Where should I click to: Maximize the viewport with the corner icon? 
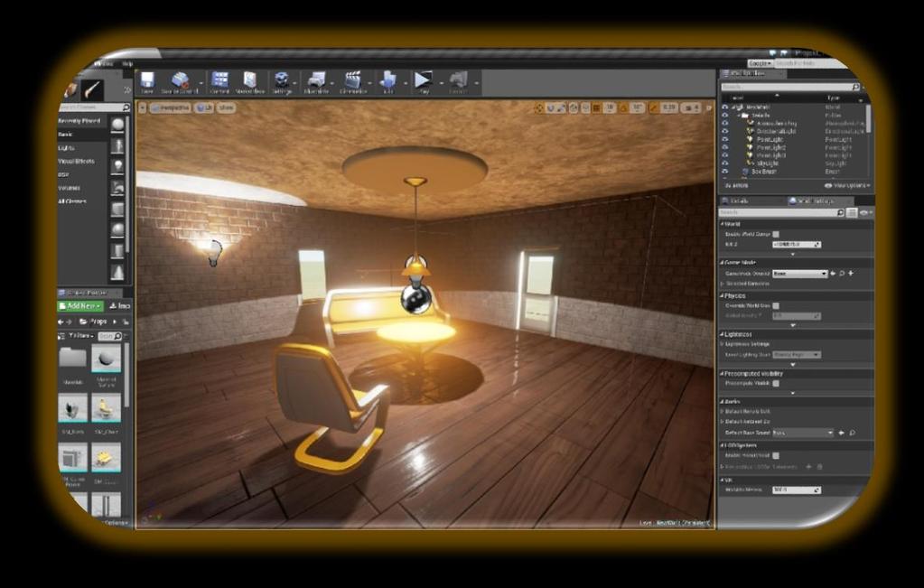point(709,108)
